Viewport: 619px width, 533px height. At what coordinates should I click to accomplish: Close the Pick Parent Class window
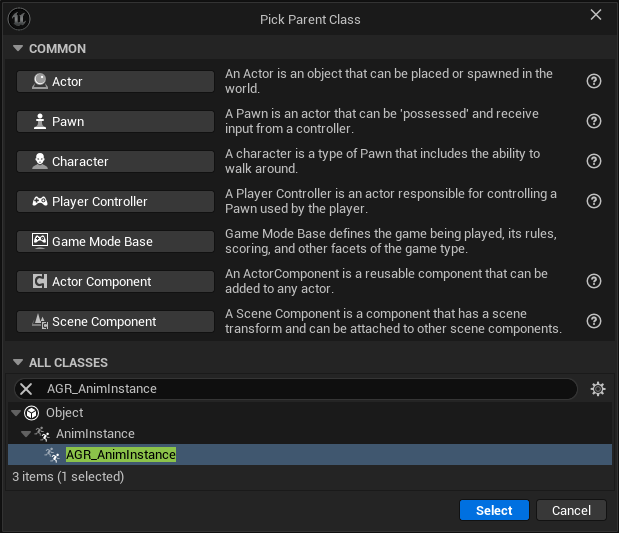tap(596, 15)
